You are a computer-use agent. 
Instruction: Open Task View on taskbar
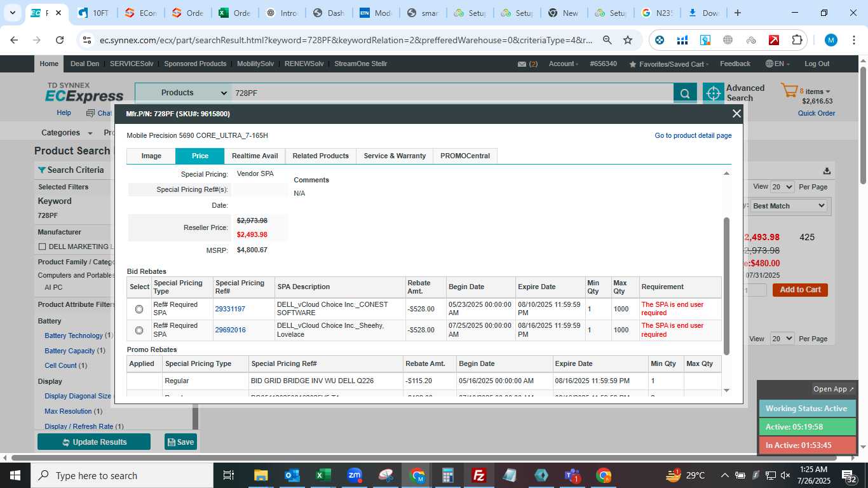click(x=229, y=475)
